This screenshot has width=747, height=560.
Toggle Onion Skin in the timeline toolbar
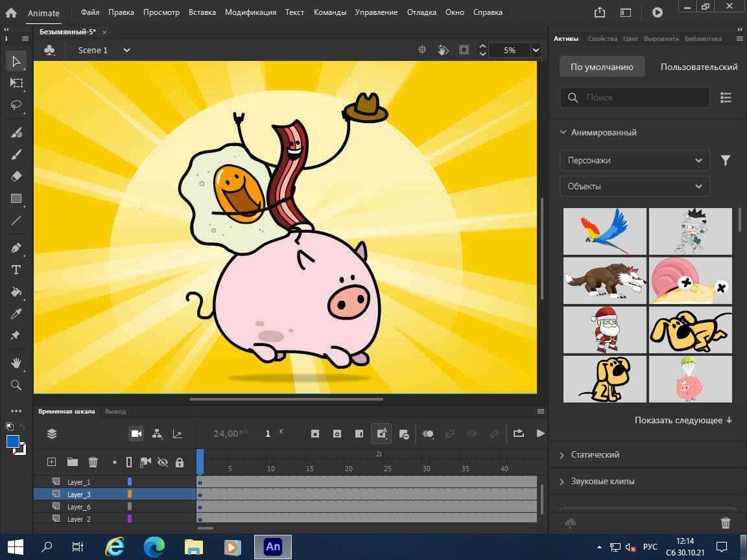pyautogui.click(x=429, y=434)
